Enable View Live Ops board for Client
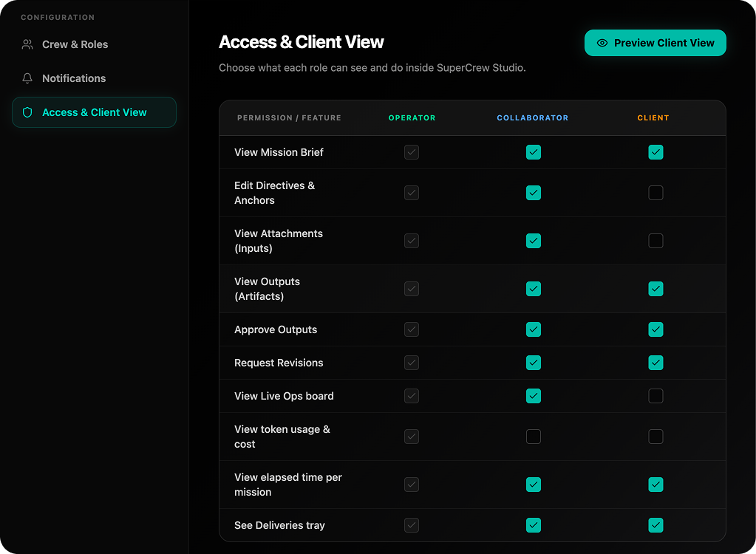Viewport: 756px width, 554px height. (x=655, y=396)
